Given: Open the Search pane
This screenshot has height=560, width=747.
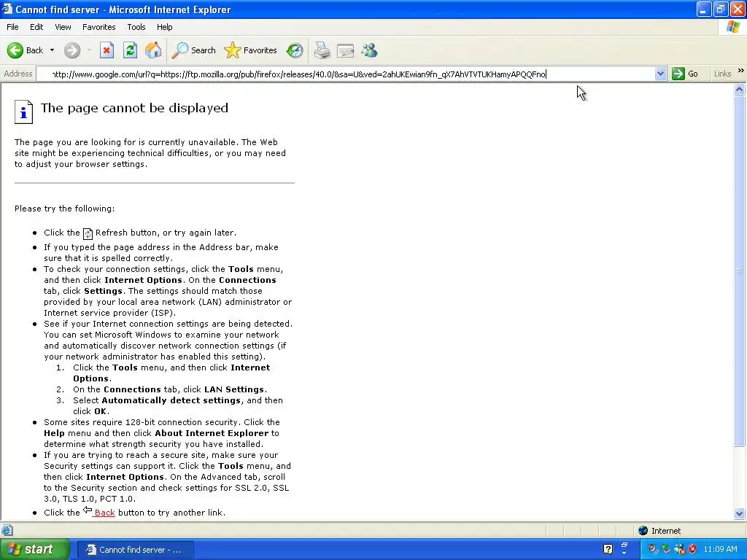Looking at the screenshot, I should [193, 50].
